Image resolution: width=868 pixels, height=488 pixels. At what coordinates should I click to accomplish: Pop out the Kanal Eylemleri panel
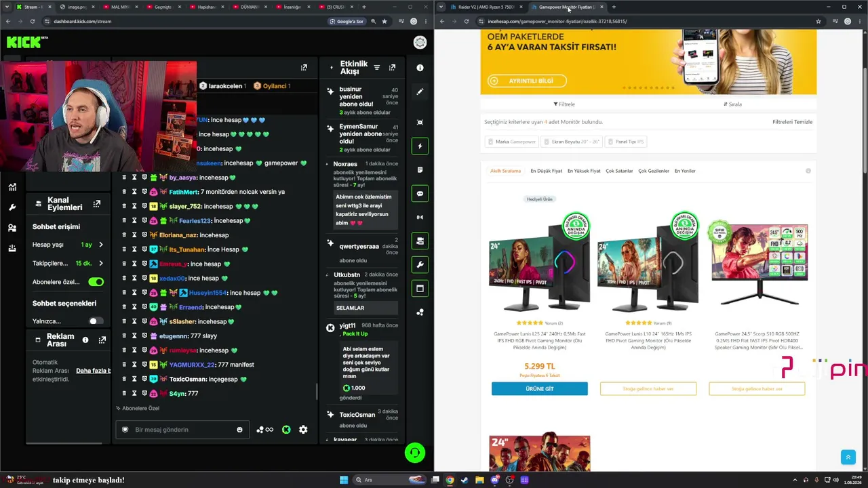[x=97, y=204]
